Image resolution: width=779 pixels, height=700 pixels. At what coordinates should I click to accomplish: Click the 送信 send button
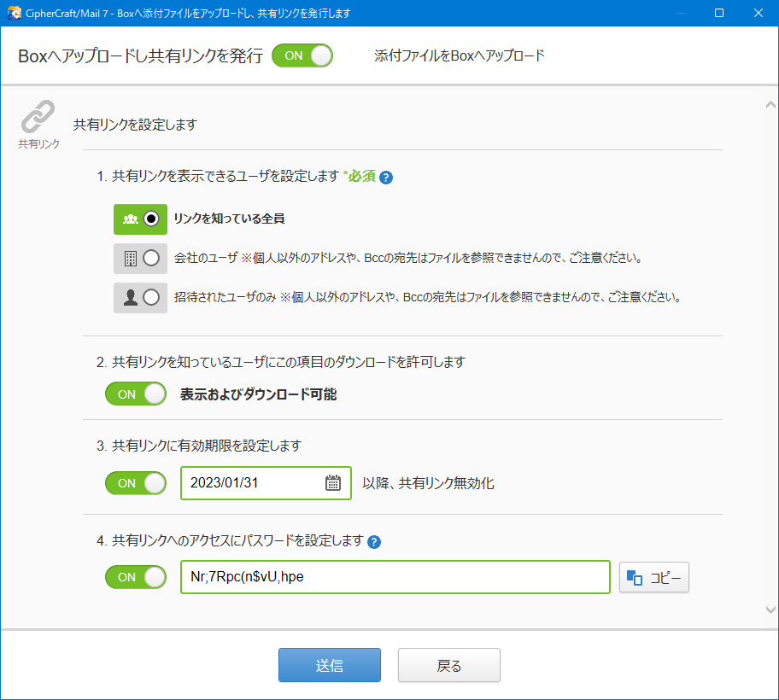click(x=330, y=665)
